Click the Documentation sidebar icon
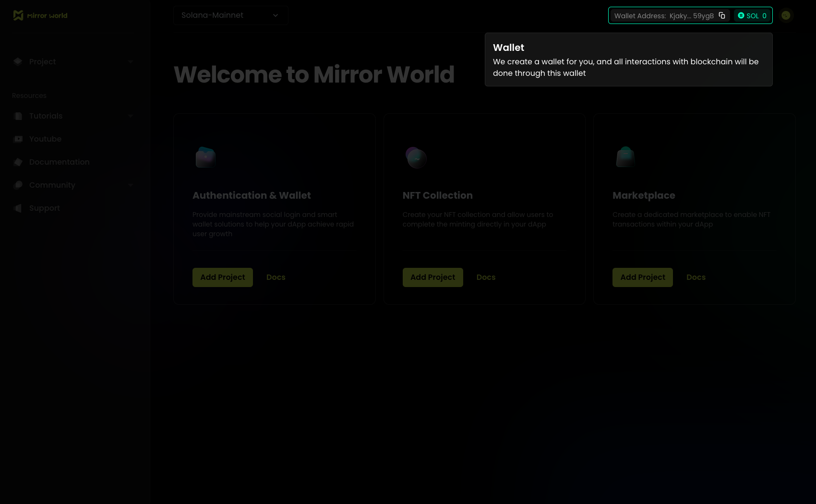 point(18,162)
